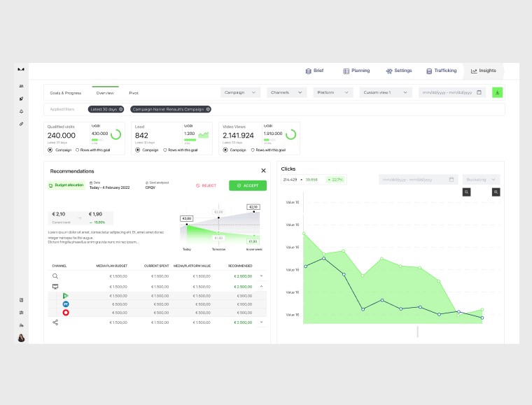Click the social share channel icon
Viewport: 532px width, 405px height.
(55, 322)
